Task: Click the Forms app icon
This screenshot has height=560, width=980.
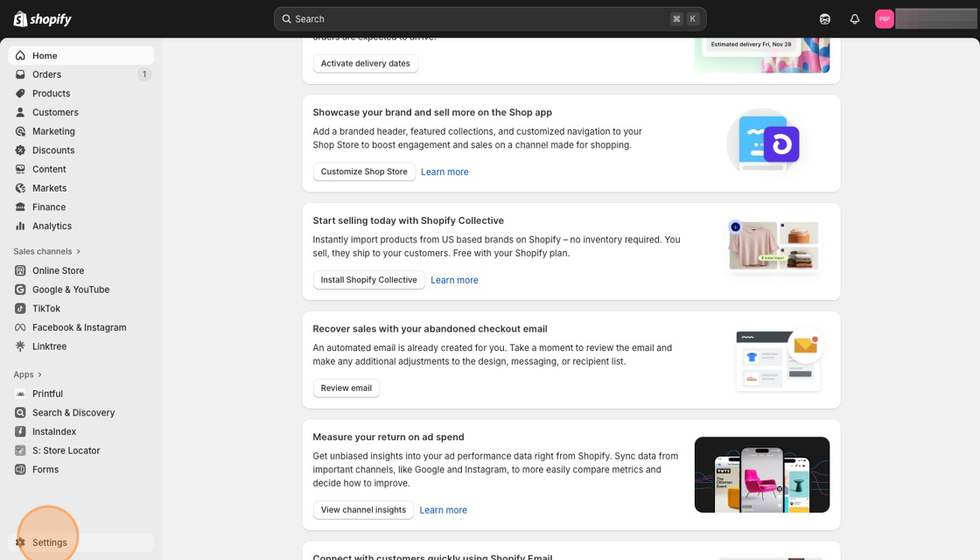Action: (x=21, y=469)
